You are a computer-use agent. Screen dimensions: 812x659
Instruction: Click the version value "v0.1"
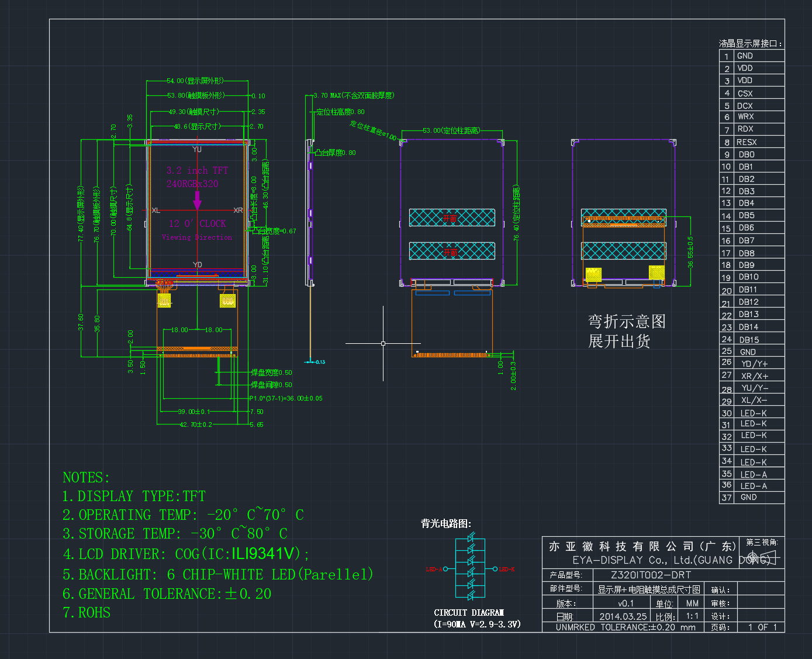click(x=626, y=603)
